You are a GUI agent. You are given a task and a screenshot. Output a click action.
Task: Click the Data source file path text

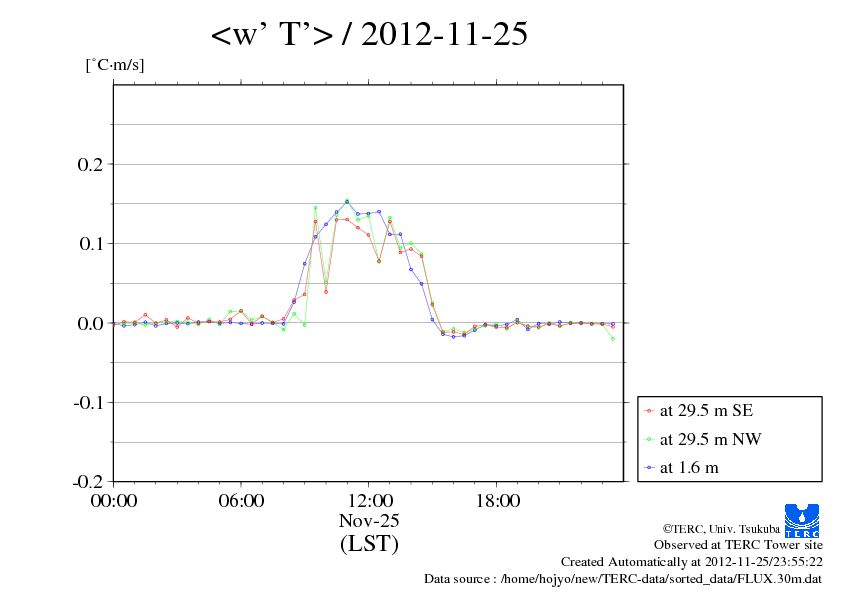tap(622, 578)
